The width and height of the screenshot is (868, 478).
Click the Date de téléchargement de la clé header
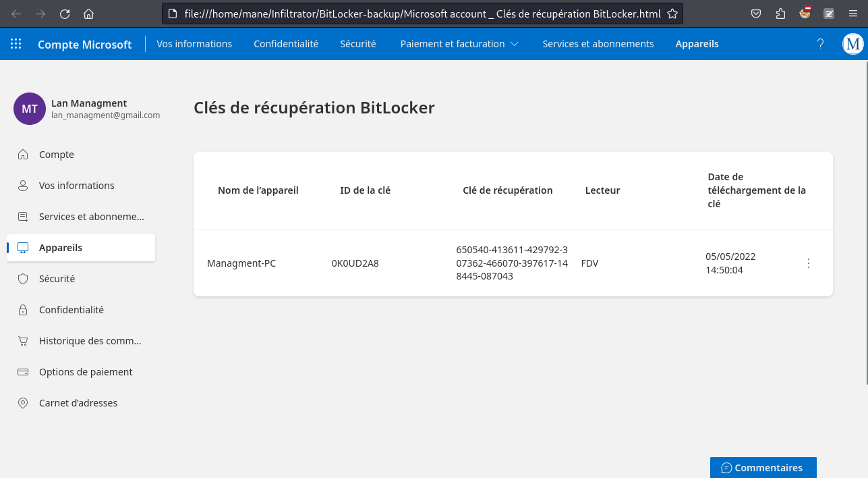point(757,190)
